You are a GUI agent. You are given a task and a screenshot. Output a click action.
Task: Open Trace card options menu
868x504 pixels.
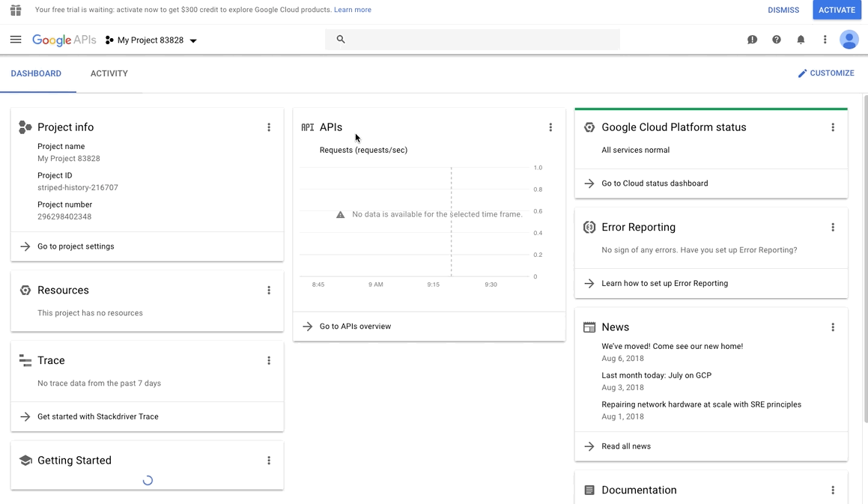[x=269, y=360]
